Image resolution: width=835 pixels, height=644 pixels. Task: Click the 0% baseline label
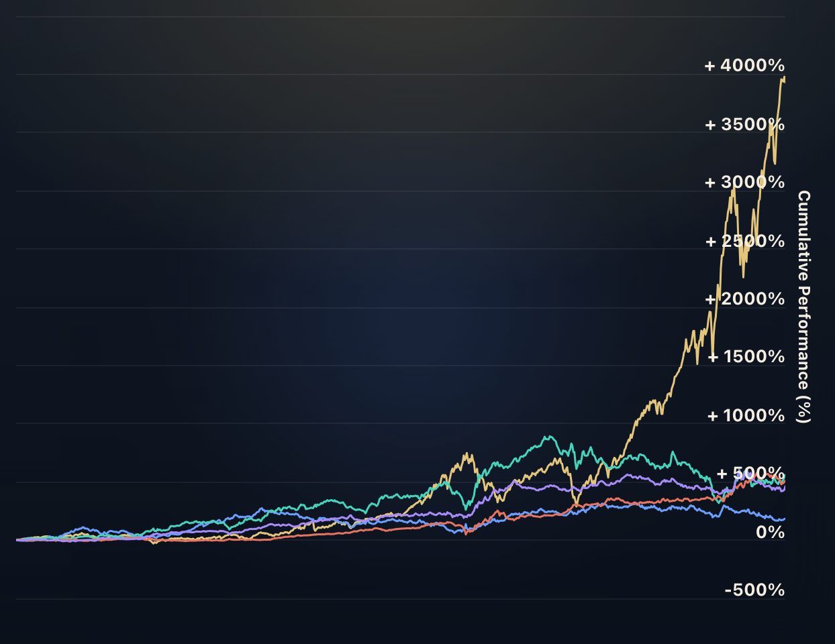click(770, 533)
